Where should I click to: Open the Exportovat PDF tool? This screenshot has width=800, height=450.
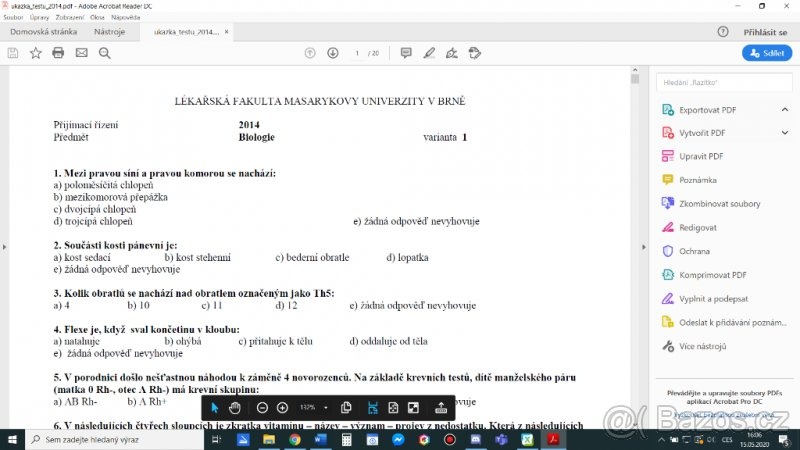708,110
